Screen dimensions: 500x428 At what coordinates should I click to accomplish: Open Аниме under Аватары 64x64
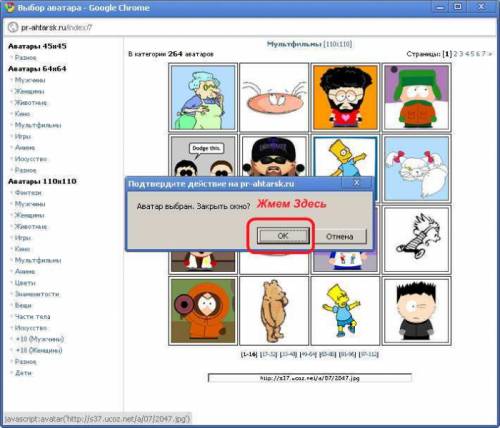click(x=25, y=148)
